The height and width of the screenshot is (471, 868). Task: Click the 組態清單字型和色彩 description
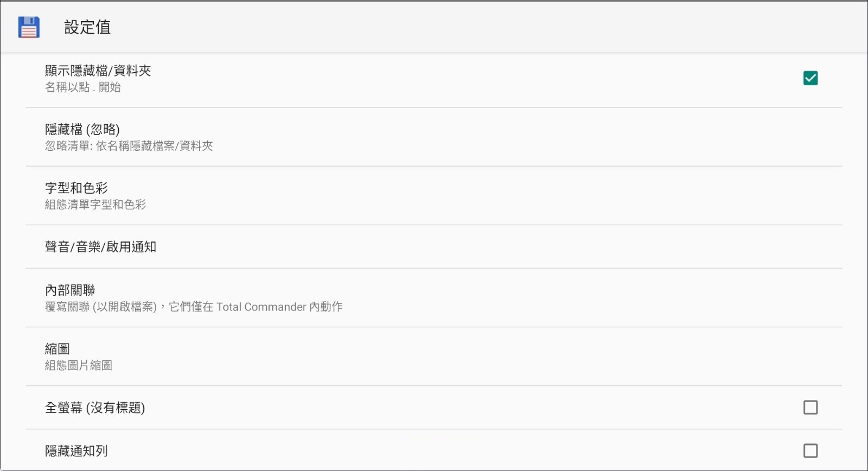point(95,205)
